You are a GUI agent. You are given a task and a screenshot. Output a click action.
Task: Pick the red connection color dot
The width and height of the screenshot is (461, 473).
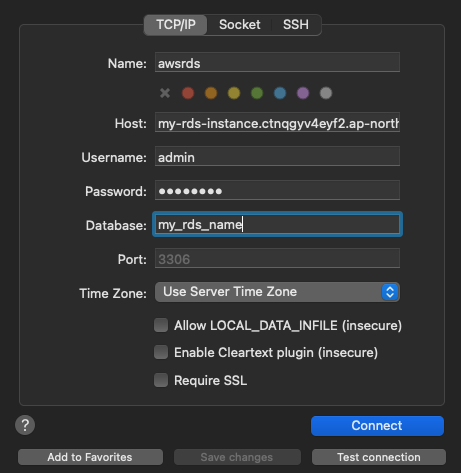click(188, 93)
